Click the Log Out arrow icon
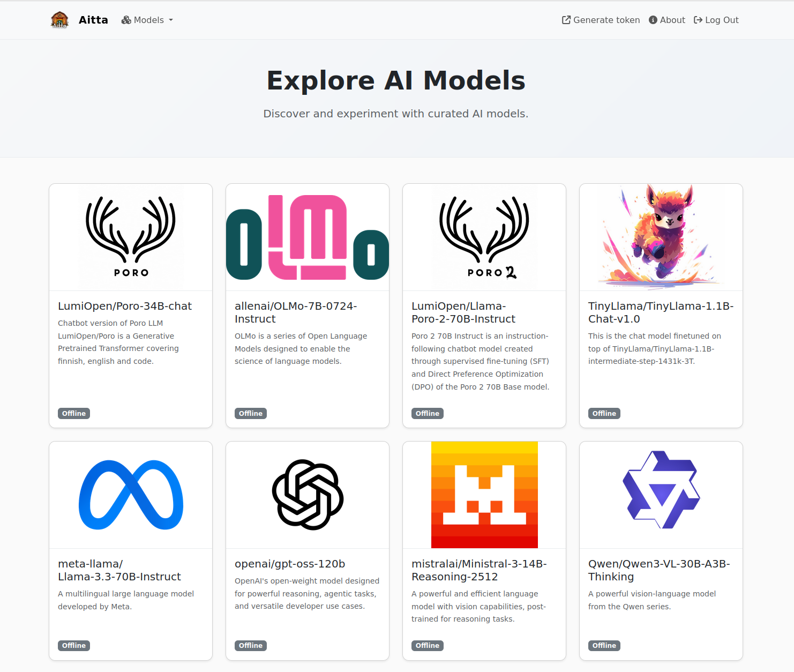The image size is (794, 672). (x=698, y=20)
